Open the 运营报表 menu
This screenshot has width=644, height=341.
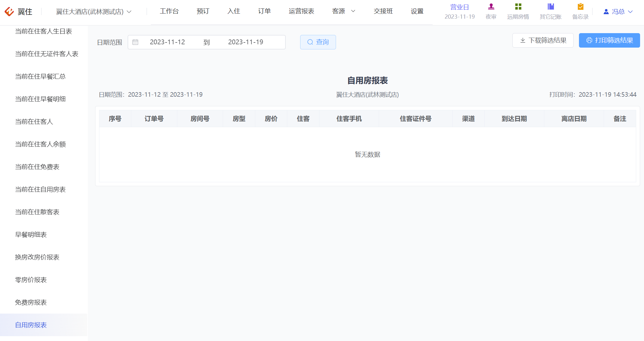click(301, 11)
